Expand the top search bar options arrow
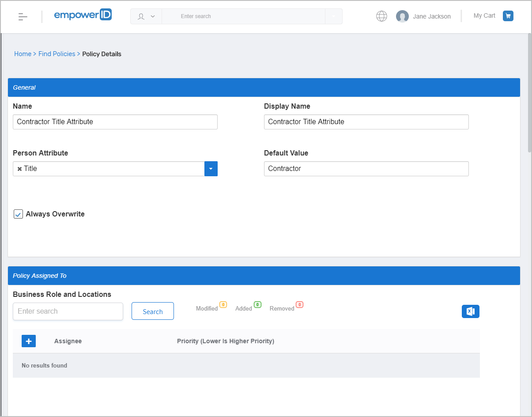 pos(333,16)
